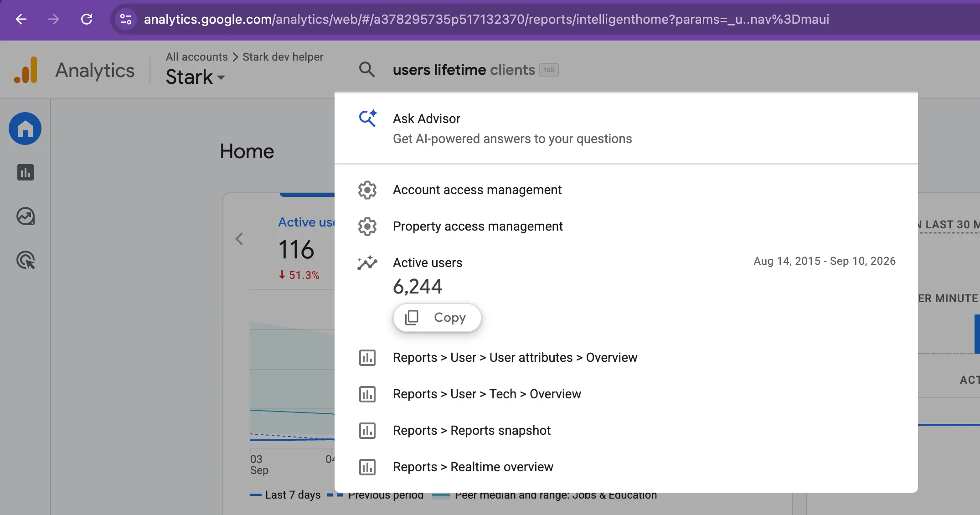The height and width of the screenshot is (515, 980).
Task: Click the Active users sparkline insight icon
Action: [367, 263]
